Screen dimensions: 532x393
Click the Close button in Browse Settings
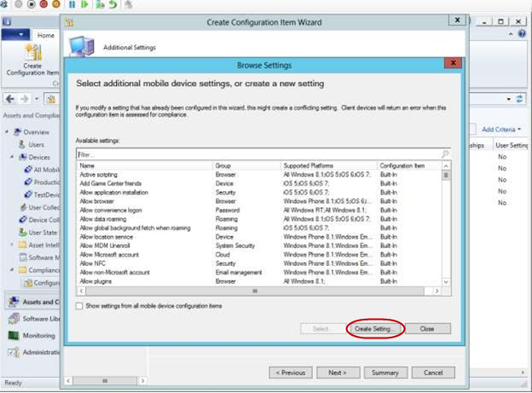click(x=427, y=328)
